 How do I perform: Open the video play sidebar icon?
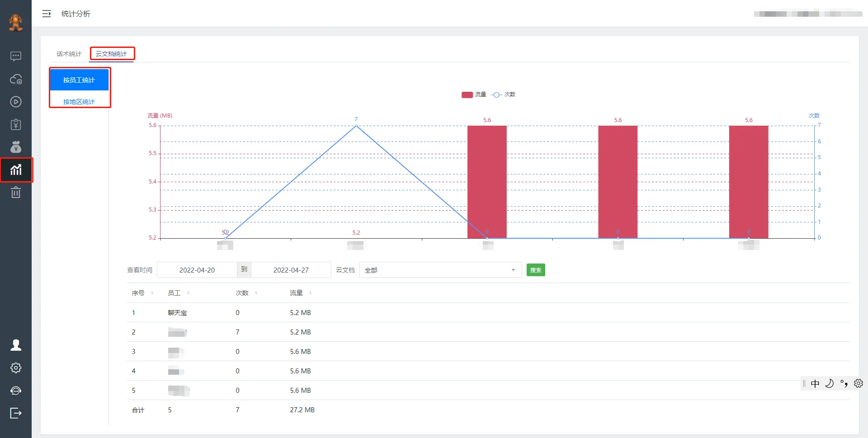point(16,102)
